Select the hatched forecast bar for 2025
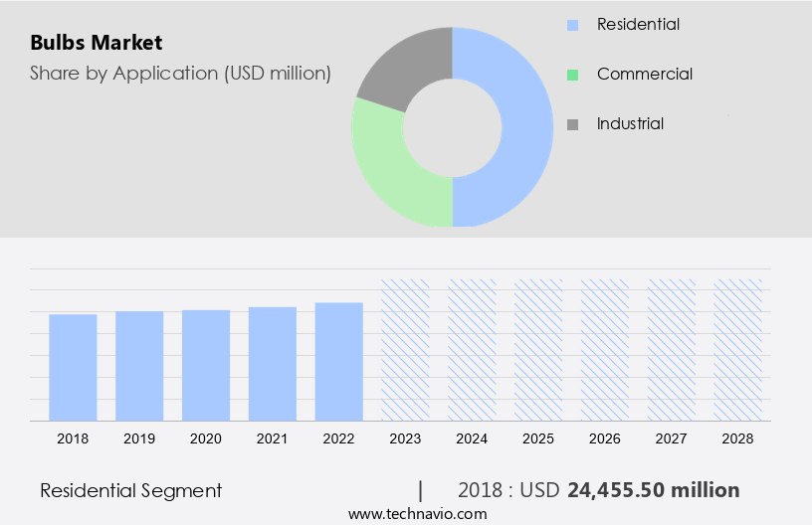This screenshot has height=525, width=812. [x=538, y=350]
